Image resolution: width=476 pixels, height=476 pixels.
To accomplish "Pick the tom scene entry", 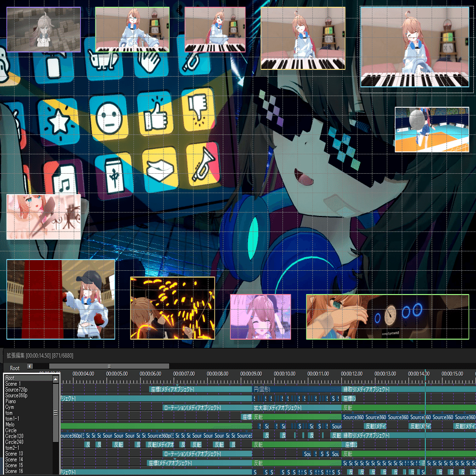I will [x=29, y=413].
